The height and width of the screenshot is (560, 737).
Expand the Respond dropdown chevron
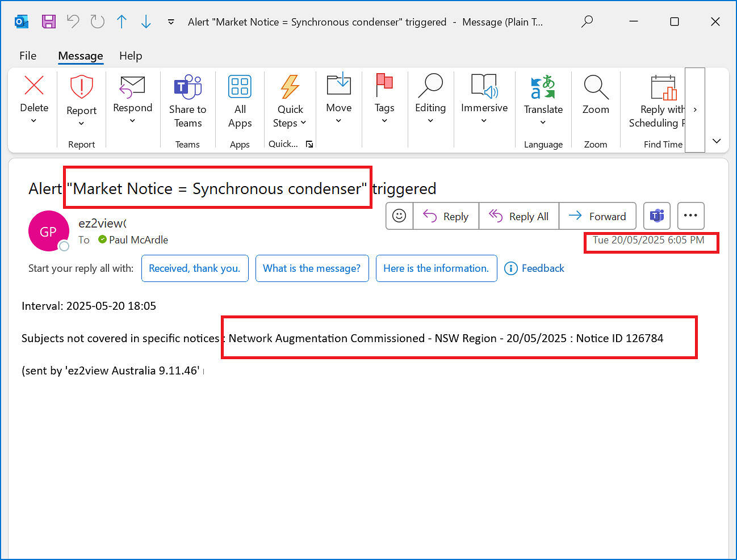tap(132, 120)
